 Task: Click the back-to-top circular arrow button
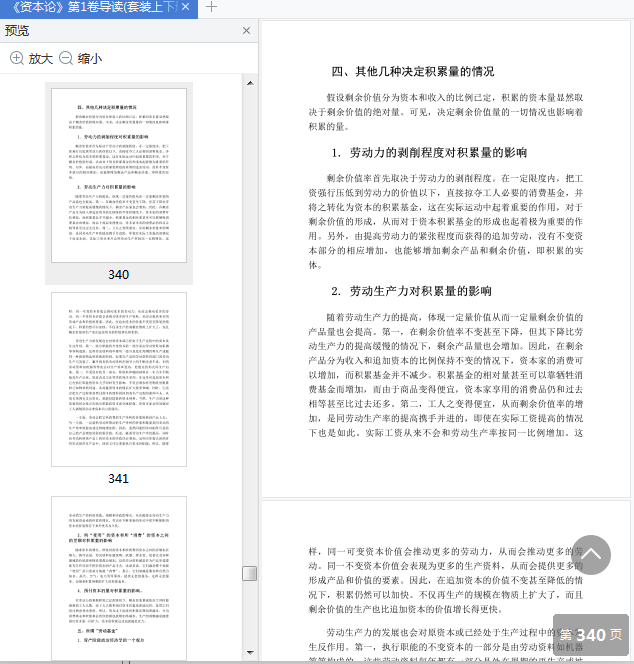click(x=591, y=555)
